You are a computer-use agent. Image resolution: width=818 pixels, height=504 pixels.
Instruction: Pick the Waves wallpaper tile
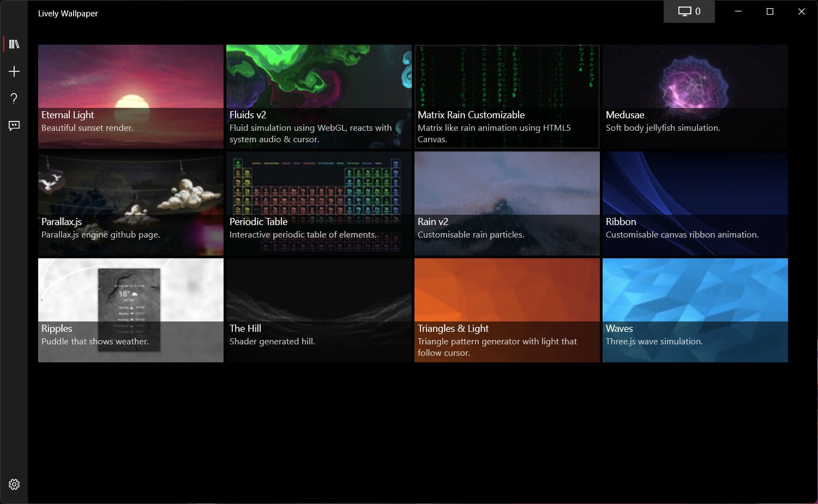click(x=695, y=310)
